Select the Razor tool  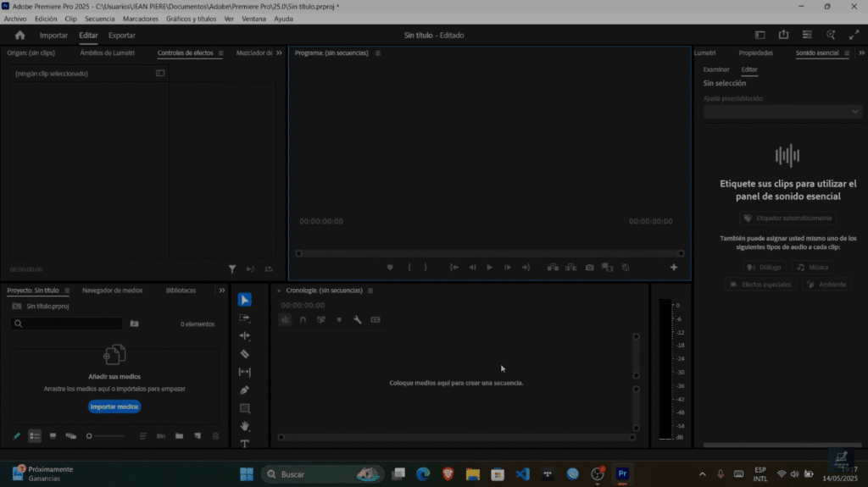(x=245, y=354)
